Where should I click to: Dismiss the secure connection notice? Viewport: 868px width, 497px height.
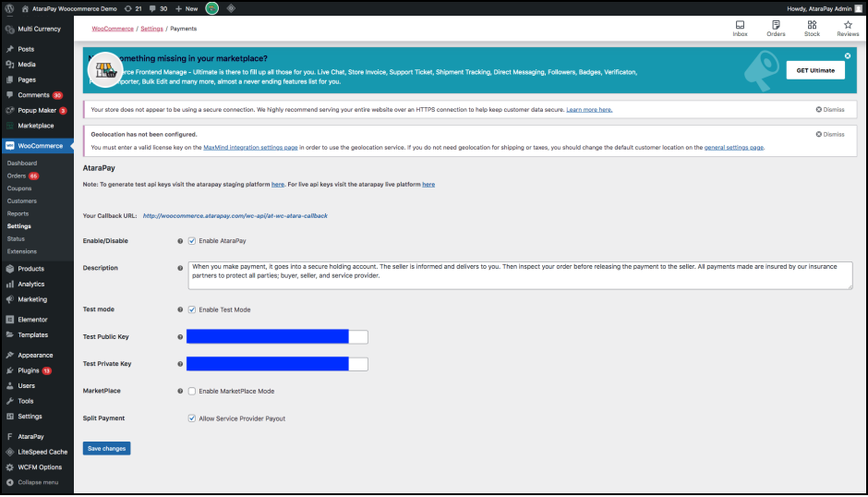pyautogui.click(x=830, y=110)
